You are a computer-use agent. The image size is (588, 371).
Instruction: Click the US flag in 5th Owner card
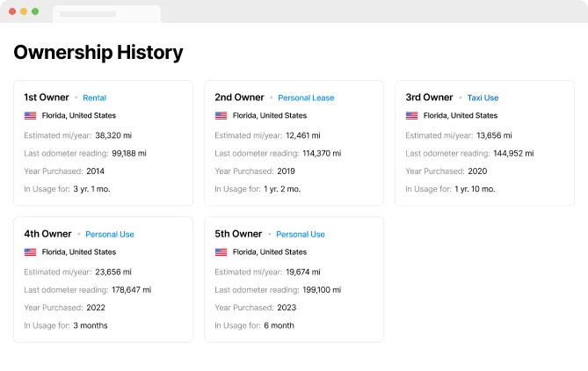(221, 252)
